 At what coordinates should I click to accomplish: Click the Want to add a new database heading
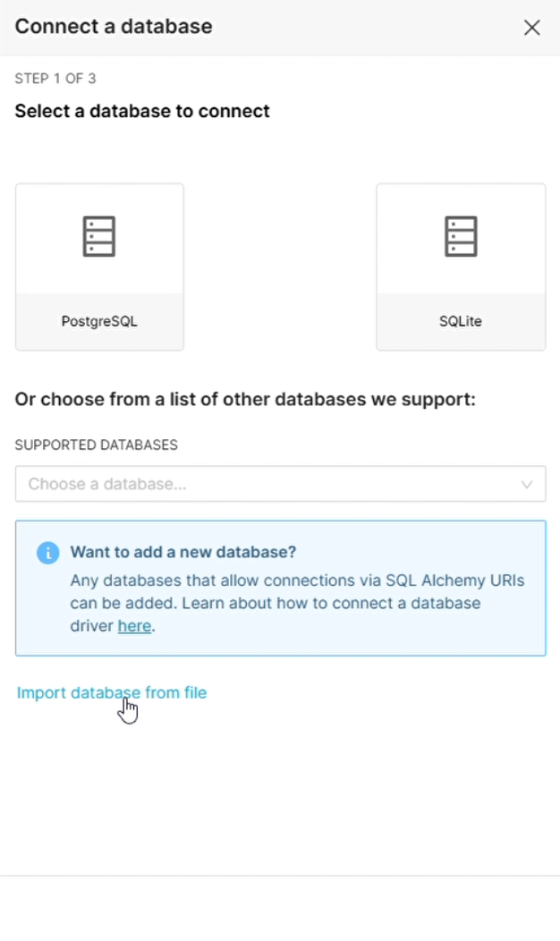(x=183, y=552)
